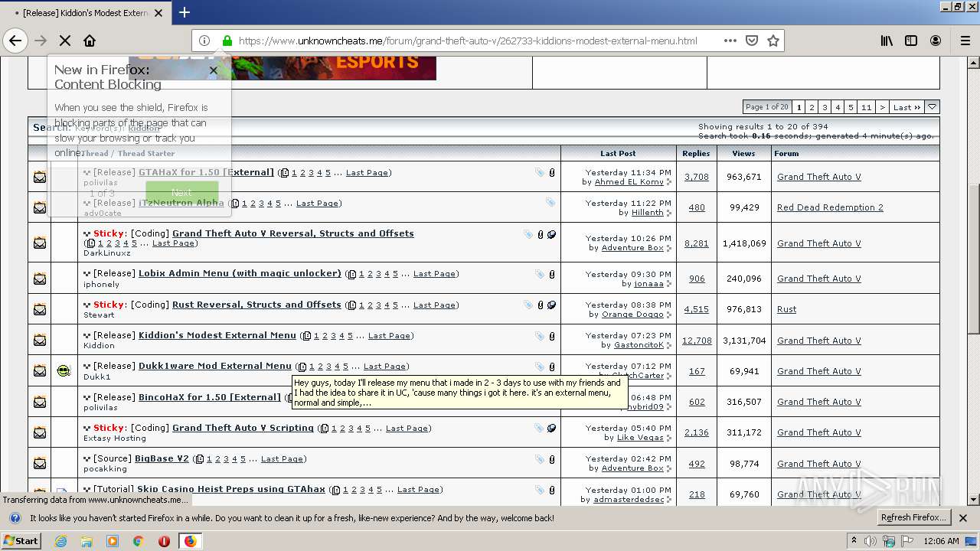Open Red Dead Redemption 2 forum link
Screen dimensions: 980x551
click(830, 207)
